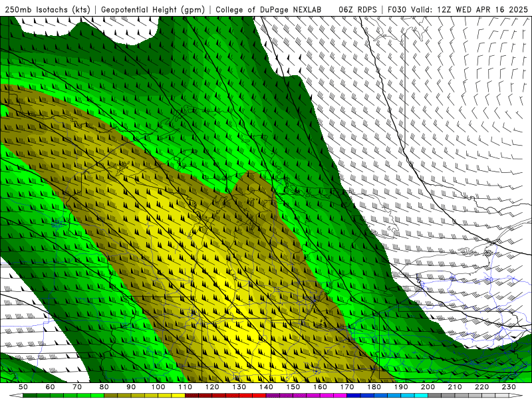Click the '220' color bar label
532x399 pixels.
481,387
